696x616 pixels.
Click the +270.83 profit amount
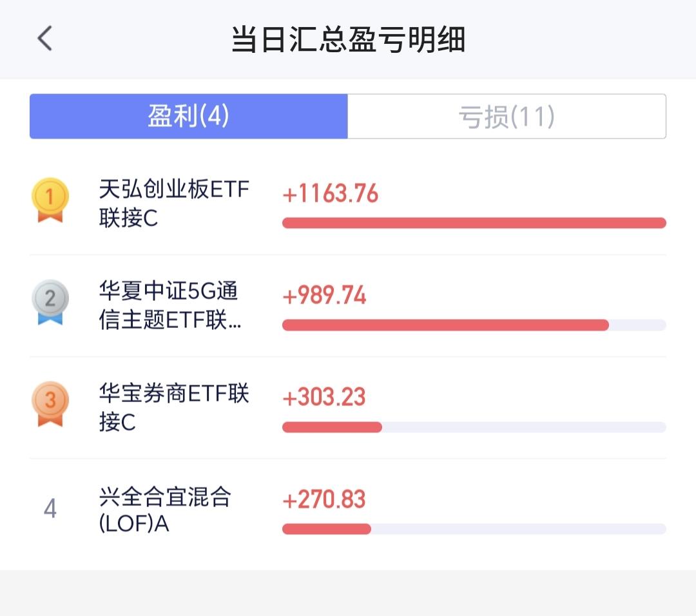[x=324, y=499]
